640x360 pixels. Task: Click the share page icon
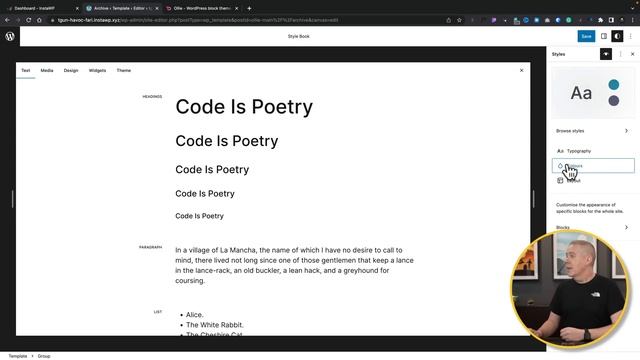click(449, 20)
